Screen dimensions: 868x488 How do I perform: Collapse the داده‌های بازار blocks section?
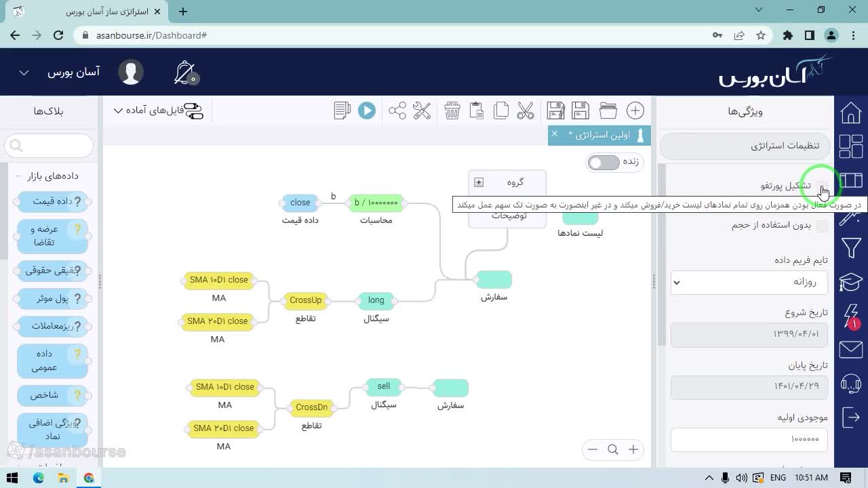(20, 176)
